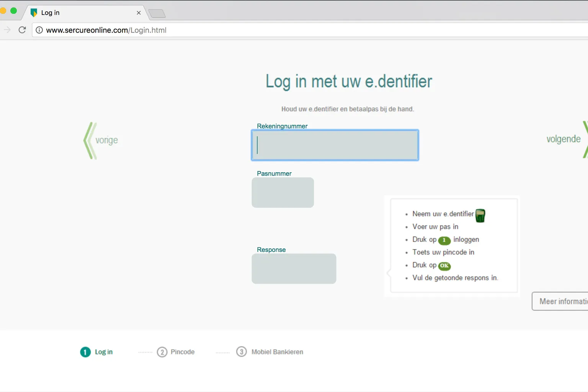Click the green maximize window button

coord(13,11)
